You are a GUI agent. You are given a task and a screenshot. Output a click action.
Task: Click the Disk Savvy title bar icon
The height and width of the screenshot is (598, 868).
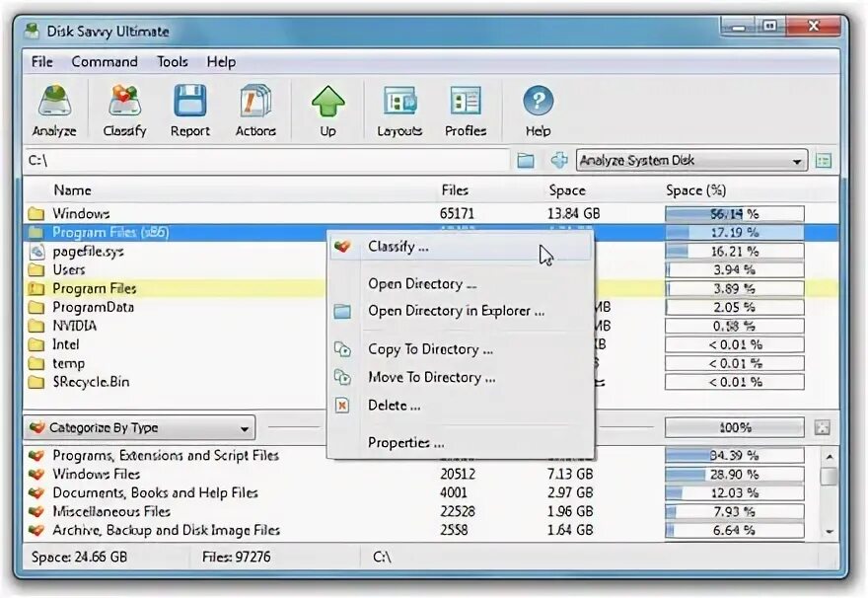tap(32, 31)
